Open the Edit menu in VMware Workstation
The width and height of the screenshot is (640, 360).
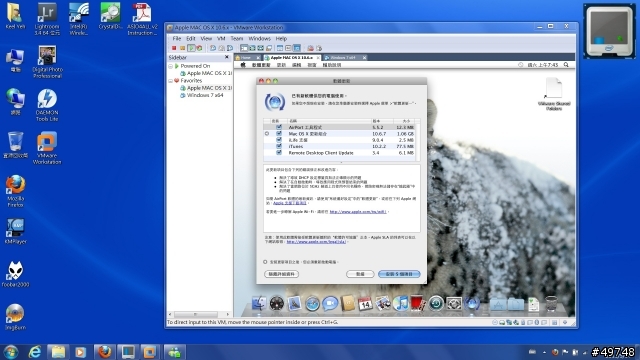point(191,38)
